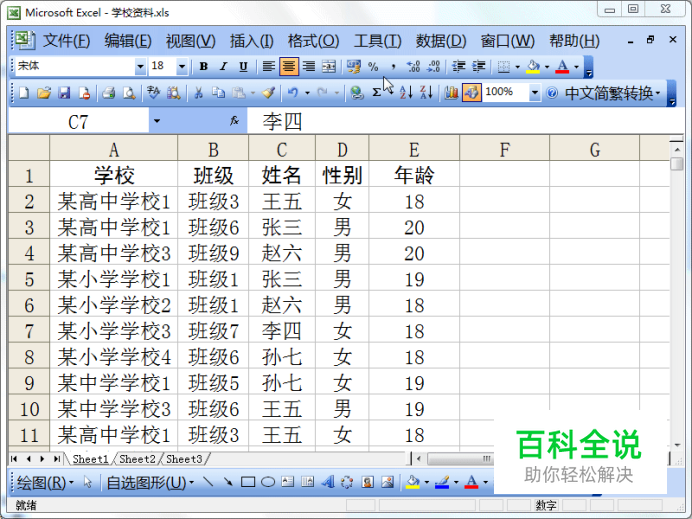Open 工具(T) menu
692x519 pixels.
tap(377, 41)
